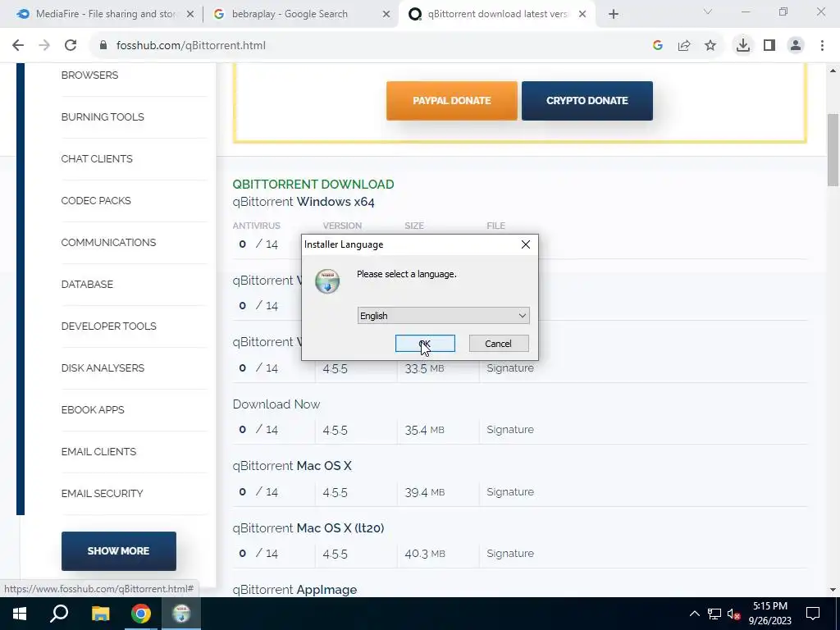Click the Show More button in sidebar

click(x=118, y=550)
